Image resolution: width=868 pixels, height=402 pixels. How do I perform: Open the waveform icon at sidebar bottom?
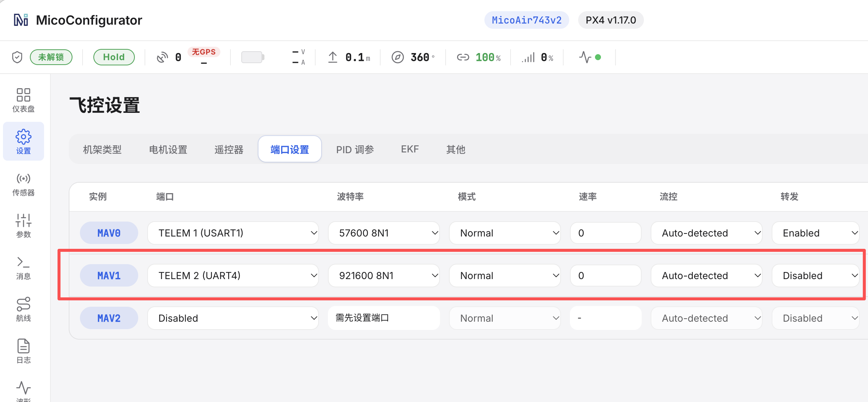(24, 388)
